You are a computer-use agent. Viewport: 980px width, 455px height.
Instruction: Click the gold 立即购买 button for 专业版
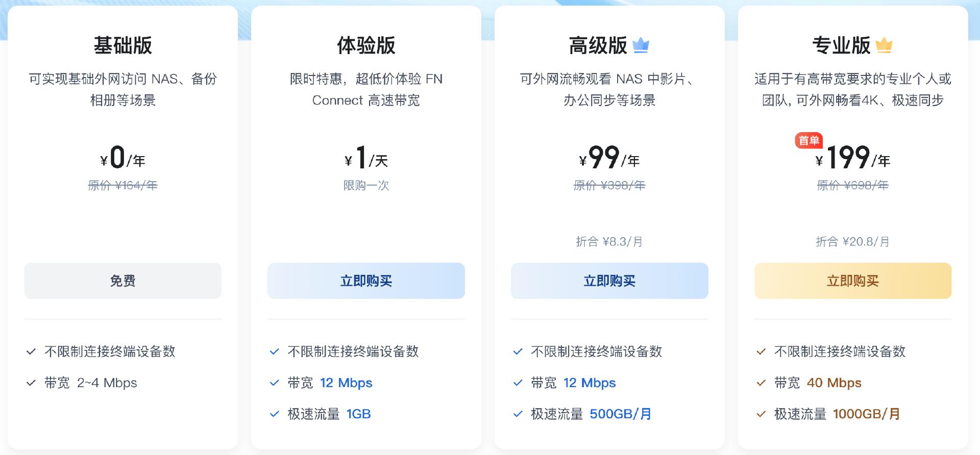[x=852, y=281]
